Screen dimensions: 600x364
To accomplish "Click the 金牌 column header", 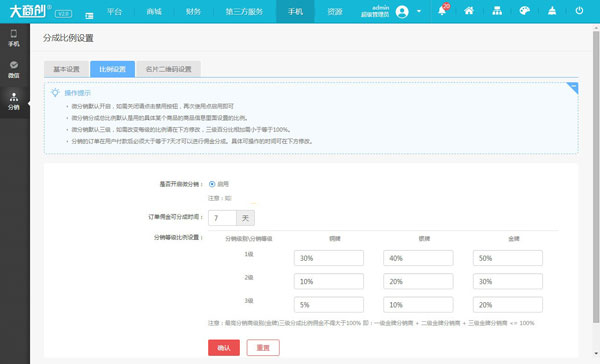I will coord(514,238).
